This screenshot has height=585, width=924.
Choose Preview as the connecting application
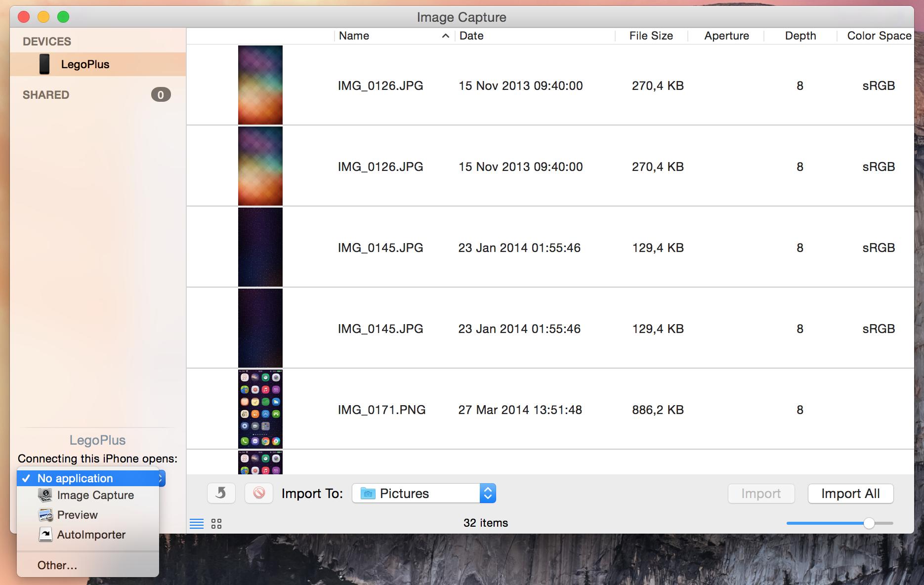tap(77, 515)
